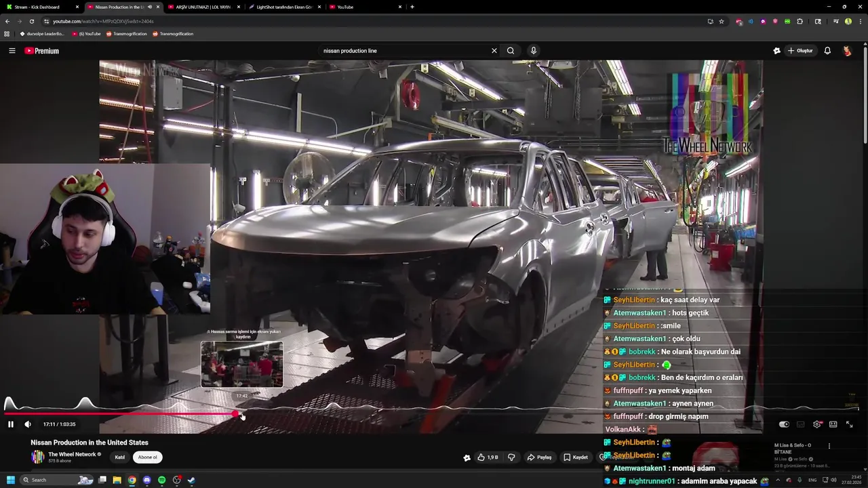
Task: Start voice search with the microphone
Action: (534, 51)
